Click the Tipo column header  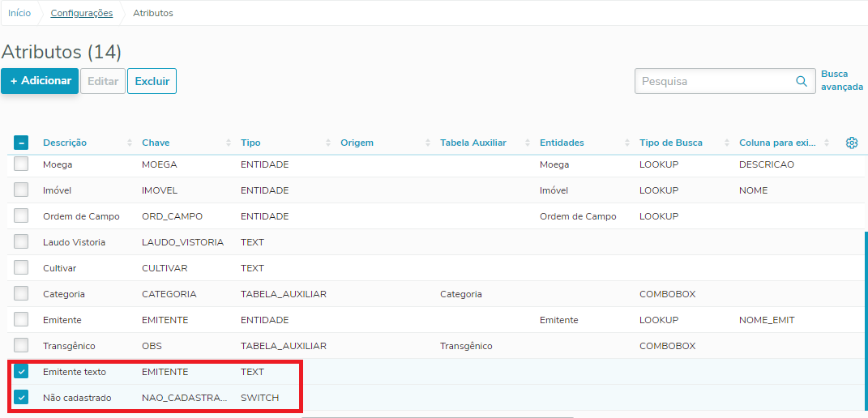pyautogui.click(x=250, y=143)
